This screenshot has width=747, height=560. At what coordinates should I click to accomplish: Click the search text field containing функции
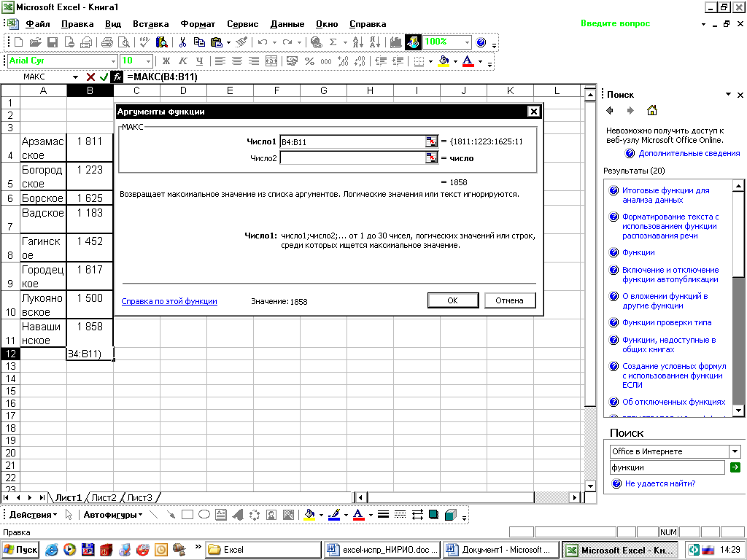point(667,467)
